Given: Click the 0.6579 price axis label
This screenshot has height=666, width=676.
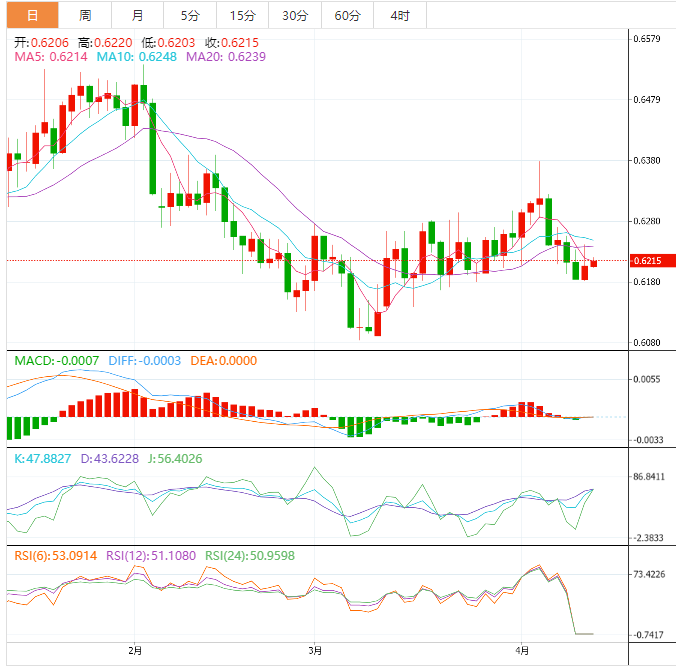Looking at the screenshot, I should 647,39.
